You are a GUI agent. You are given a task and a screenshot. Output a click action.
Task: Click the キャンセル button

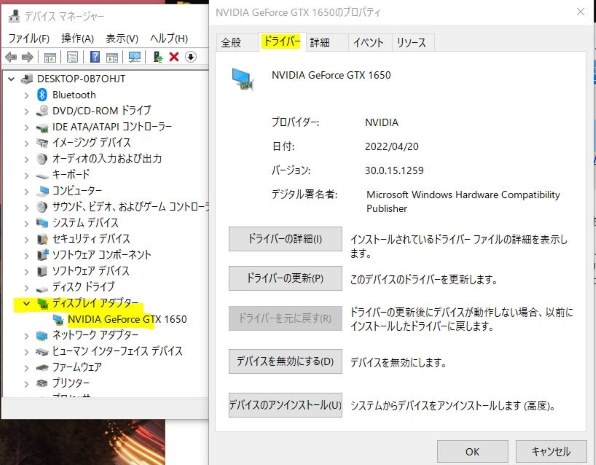pyautogui.click(x=551, y=452)
